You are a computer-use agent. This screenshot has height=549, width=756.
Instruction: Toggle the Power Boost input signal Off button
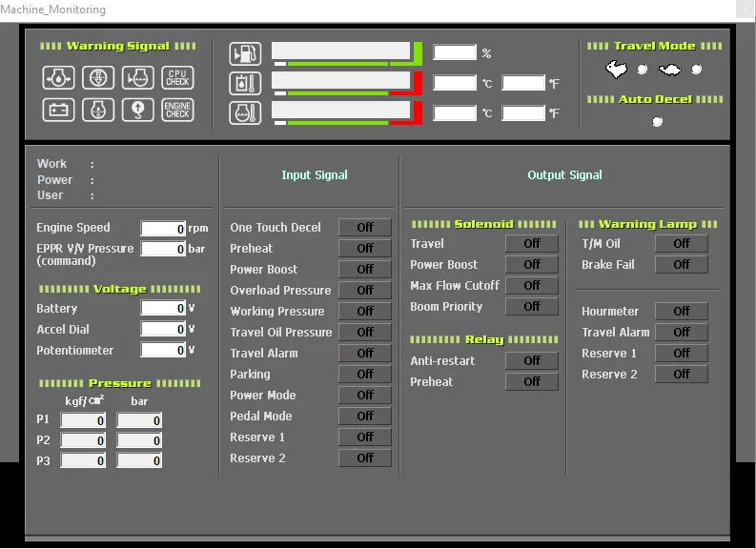364,270
